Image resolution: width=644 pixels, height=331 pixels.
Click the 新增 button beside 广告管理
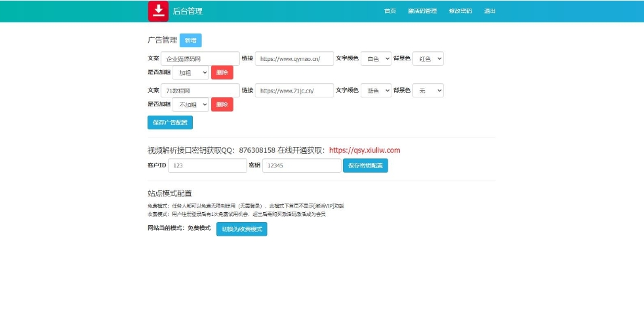pos(190,40)
